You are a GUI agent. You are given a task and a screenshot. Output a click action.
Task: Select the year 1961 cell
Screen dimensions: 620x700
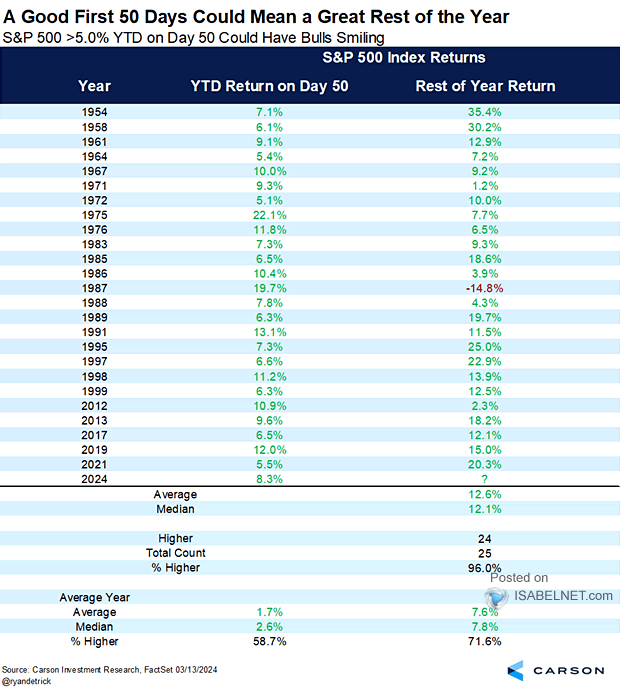(94, 142)
